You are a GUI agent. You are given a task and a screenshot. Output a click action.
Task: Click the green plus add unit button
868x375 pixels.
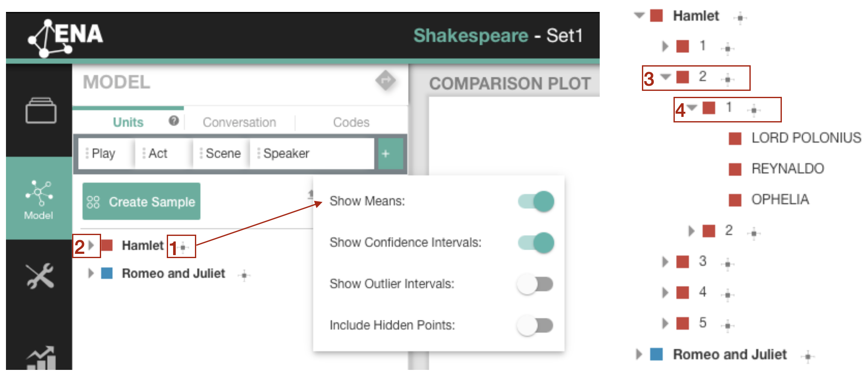[386, 154]
